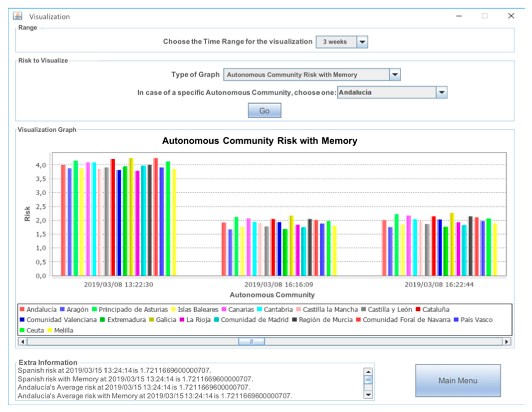
Task: Click the Región de Murcia legend square
Action: click(x=294, y=320)
